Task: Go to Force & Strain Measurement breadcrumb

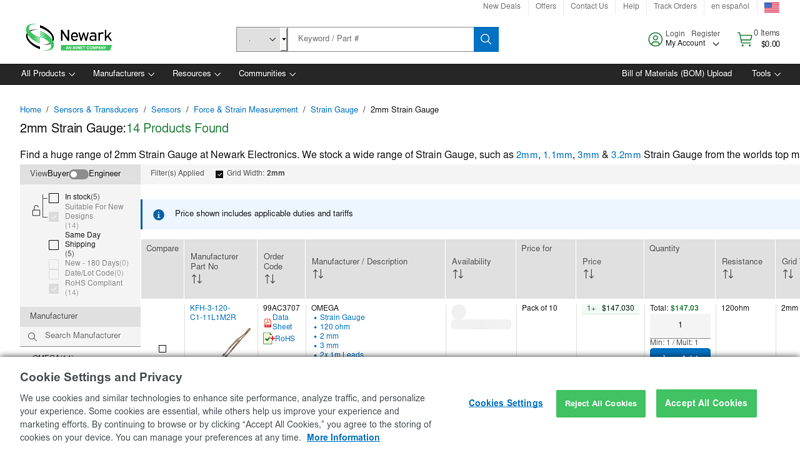Action: click(x=245, y=110)
